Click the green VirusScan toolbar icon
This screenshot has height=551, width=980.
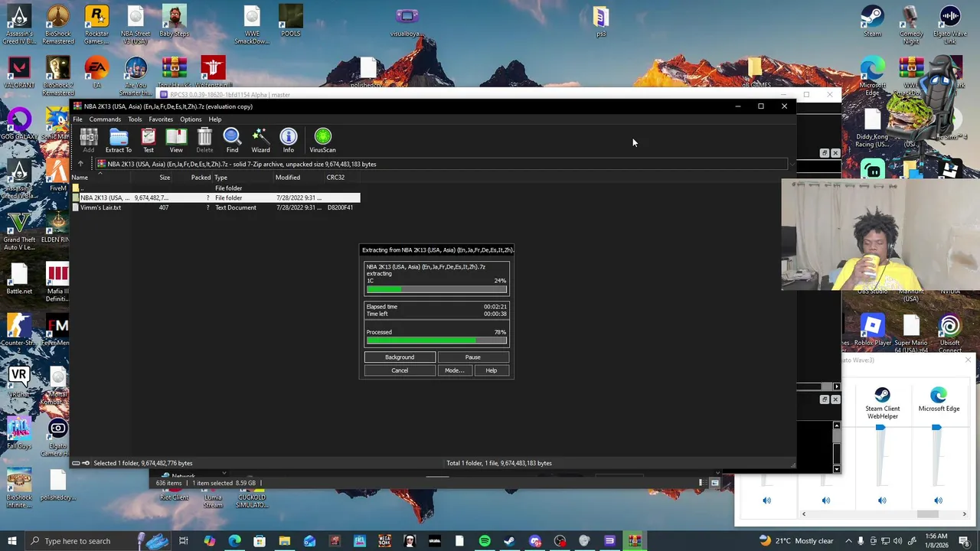pyautogui.click(x=322, y=141)
